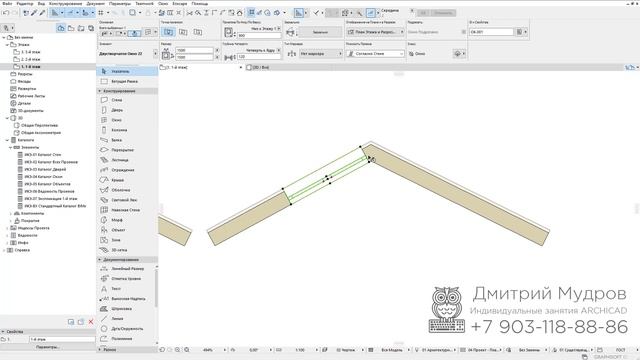Open the Конструирование menu
The height and width of the screenshot is (360, 640).
point(65,3)
